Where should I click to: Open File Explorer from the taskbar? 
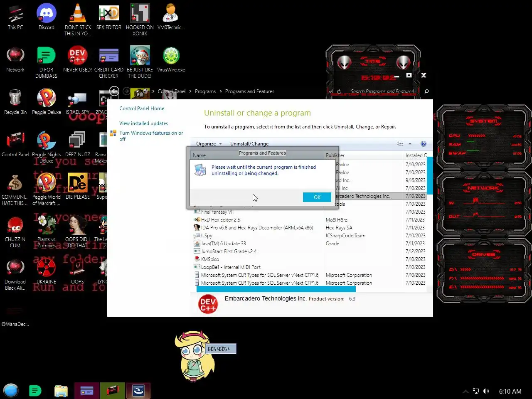[x=61, y=391]
